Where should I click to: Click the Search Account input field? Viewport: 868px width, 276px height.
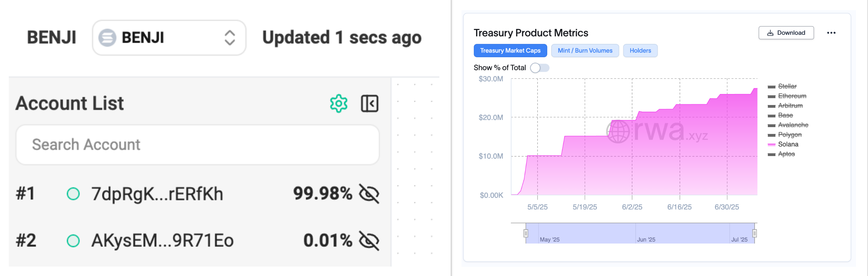click(x=198, y=145)
